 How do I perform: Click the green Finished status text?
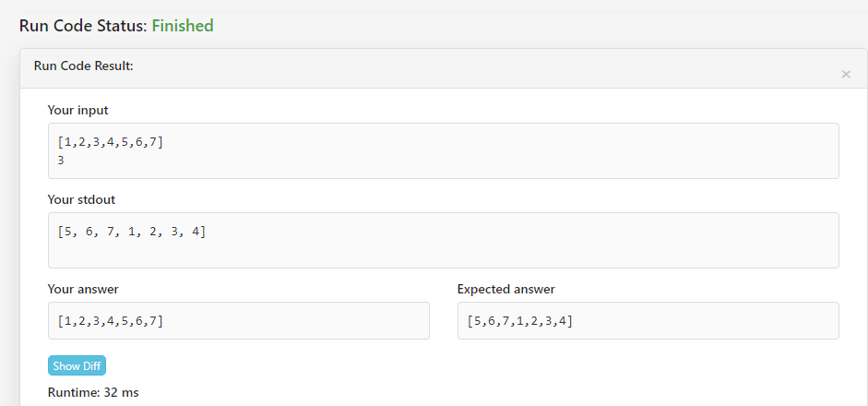coord(183,26)
